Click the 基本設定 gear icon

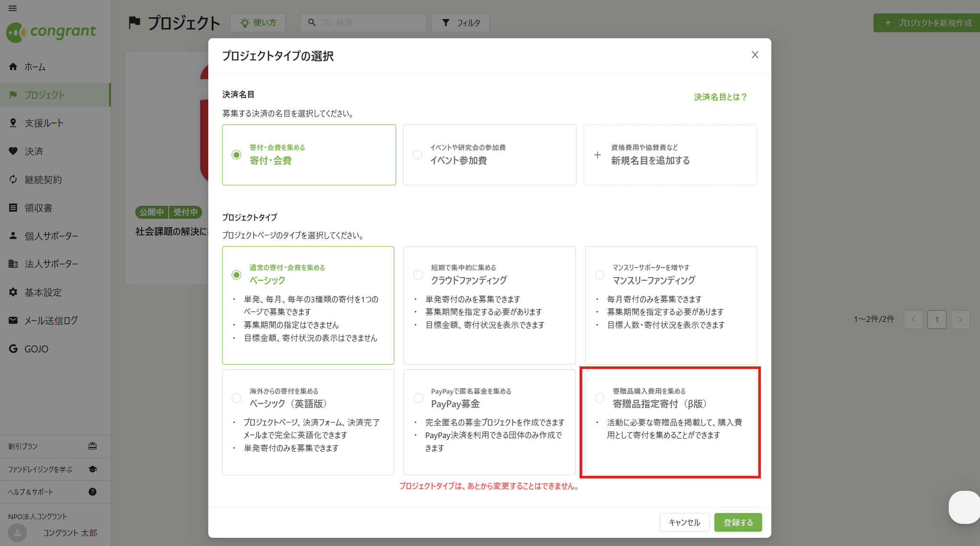(x=13, y=292)
